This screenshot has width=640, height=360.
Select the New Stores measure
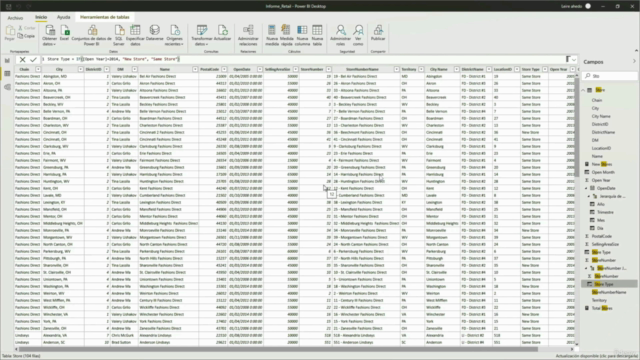(602, 164)
